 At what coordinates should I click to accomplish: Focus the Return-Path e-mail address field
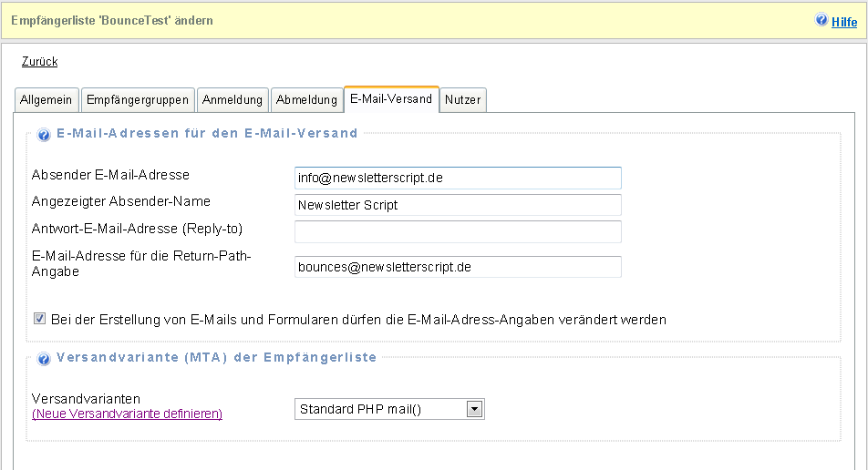click(458, 267)
